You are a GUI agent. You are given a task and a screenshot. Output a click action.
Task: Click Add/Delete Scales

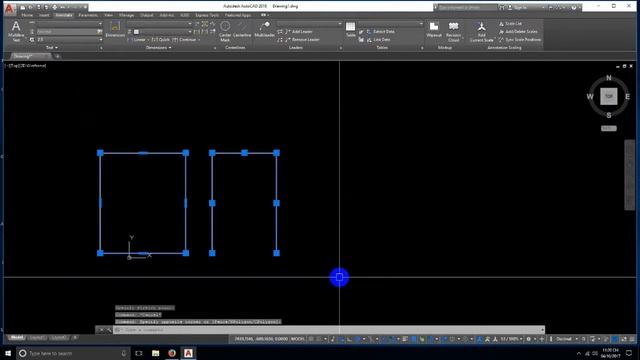[x=518, y=31]
